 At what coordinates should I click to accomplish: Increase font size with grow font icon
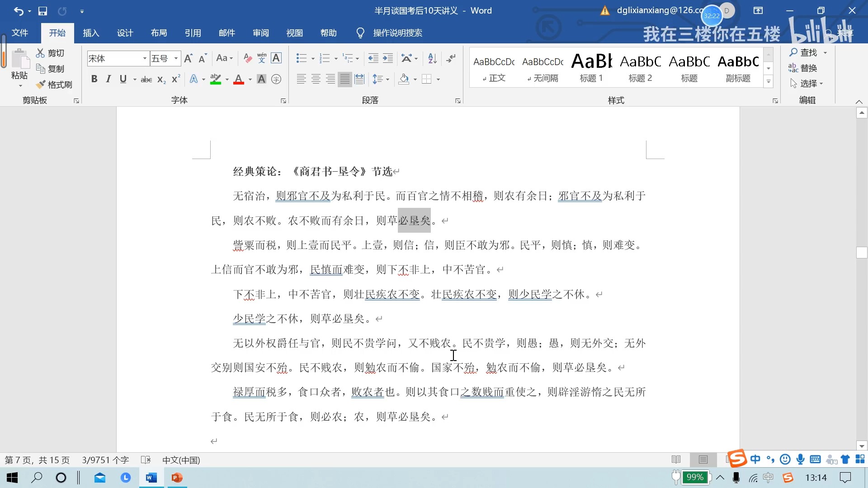pos(189,58)
